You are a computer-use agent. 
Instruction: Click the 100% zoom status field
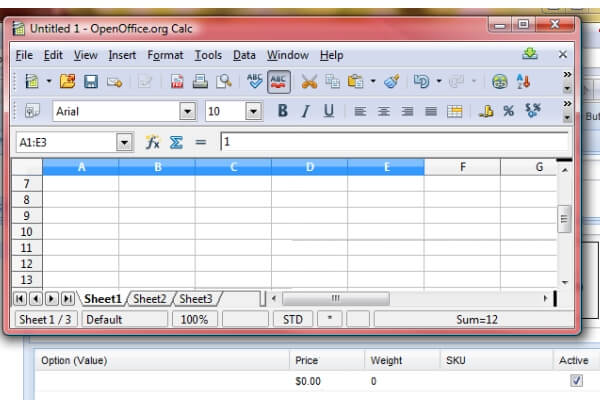coord(194,319)
